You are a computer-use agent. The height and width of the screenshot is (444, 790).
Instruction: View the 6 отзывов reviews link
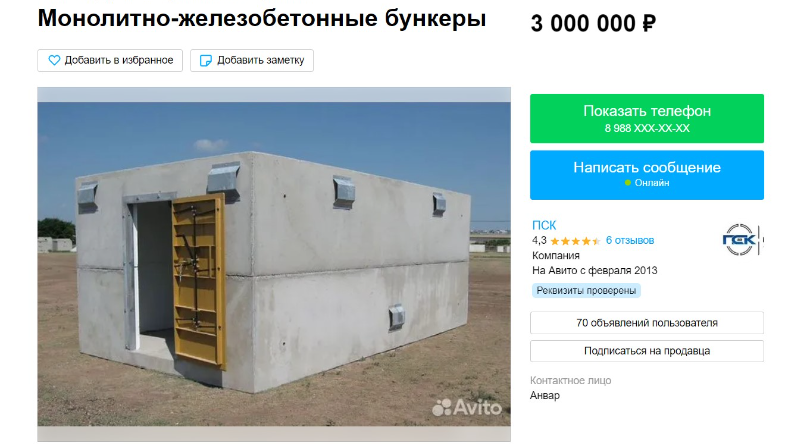(630, 240)
